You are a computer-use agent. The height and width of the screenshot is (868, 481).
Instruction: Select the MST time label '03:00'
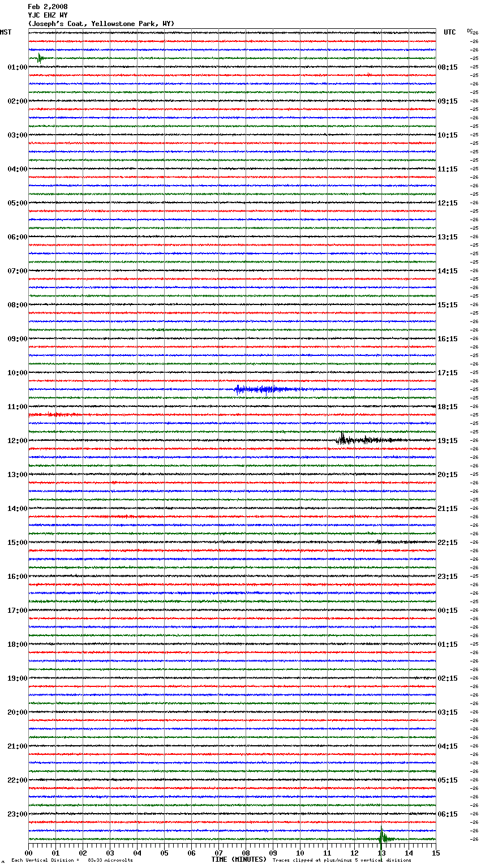point(17,135)
